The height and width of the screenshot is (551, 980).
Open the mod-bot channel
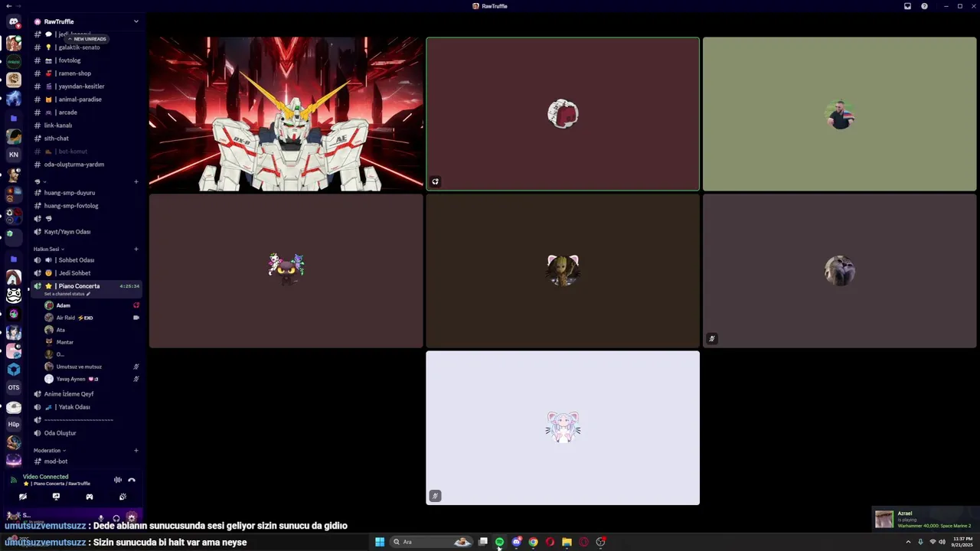coord(86,461)
